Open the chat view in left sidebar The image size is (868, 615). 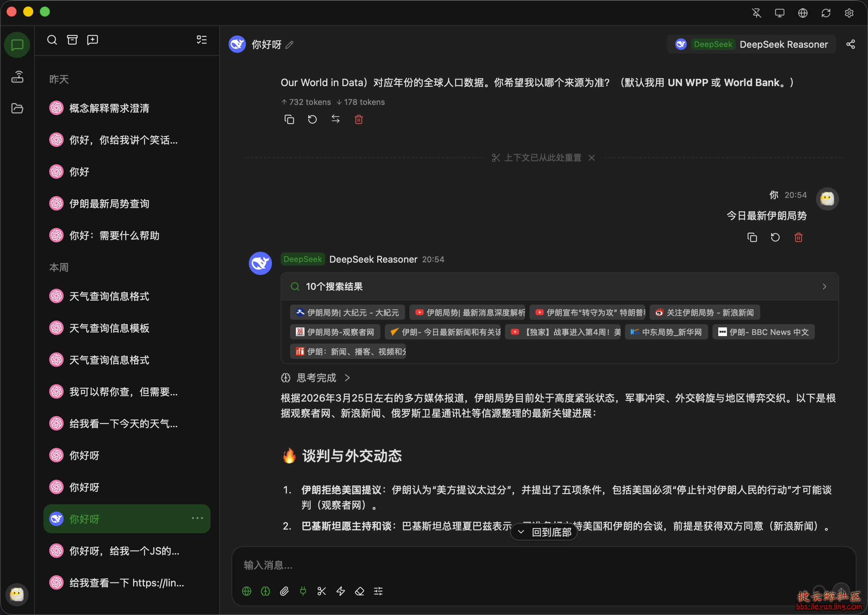(x=17, y=45)
